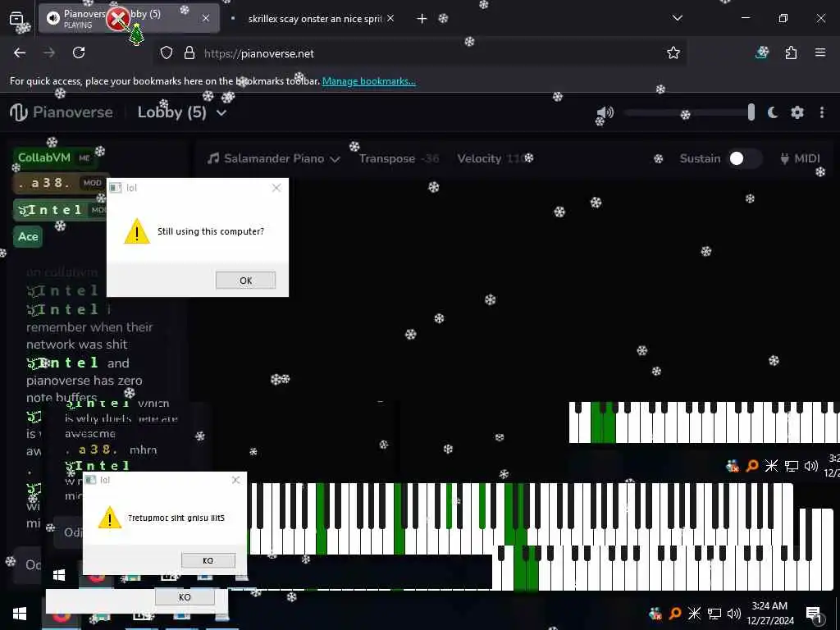Click the Velocity value
This screenshot has height=630, width=840.
[x=516, y=158]
